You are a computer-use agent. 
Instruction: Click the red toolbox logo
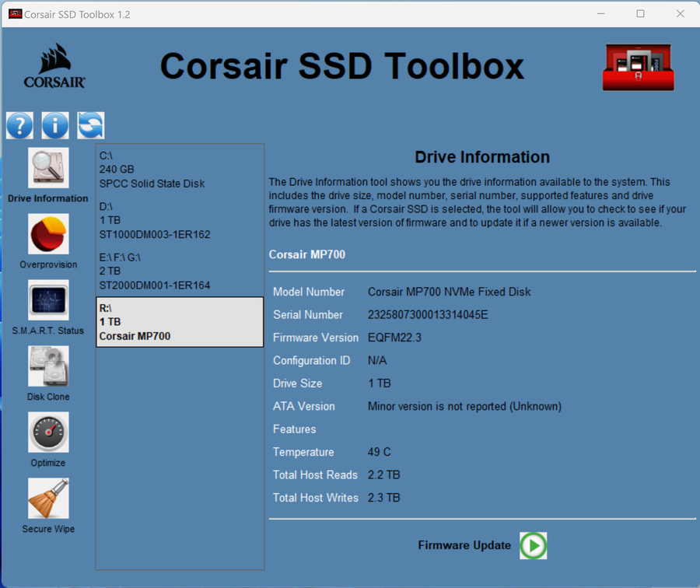(639, 68)
